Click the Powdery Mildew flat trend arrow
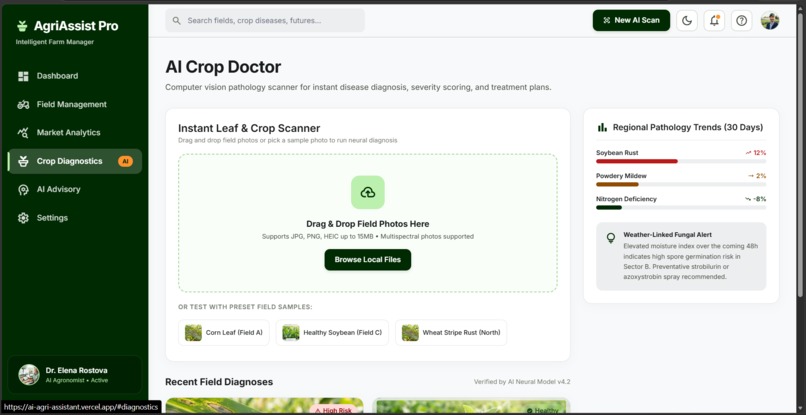The image size is (806, 415). click(x=751, y=176)
